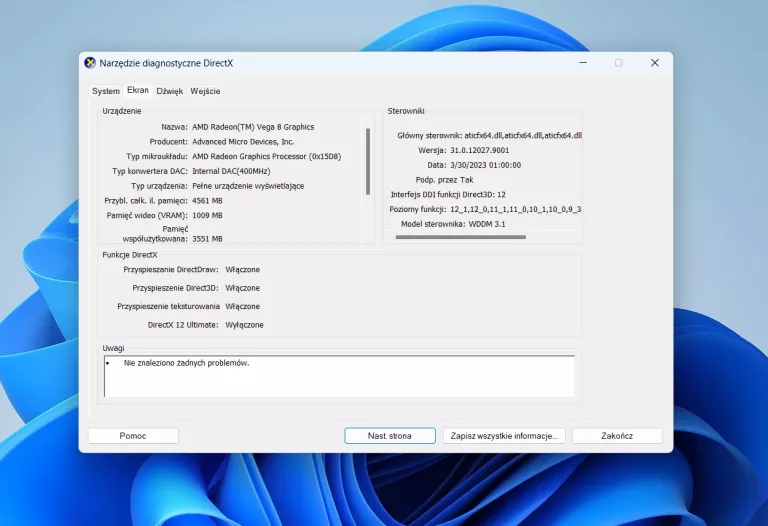Image resolution: width=768 pixels, height=526 pixels.
Task: Click the 'Sterowniki' group label
Action: coord(406,111)
